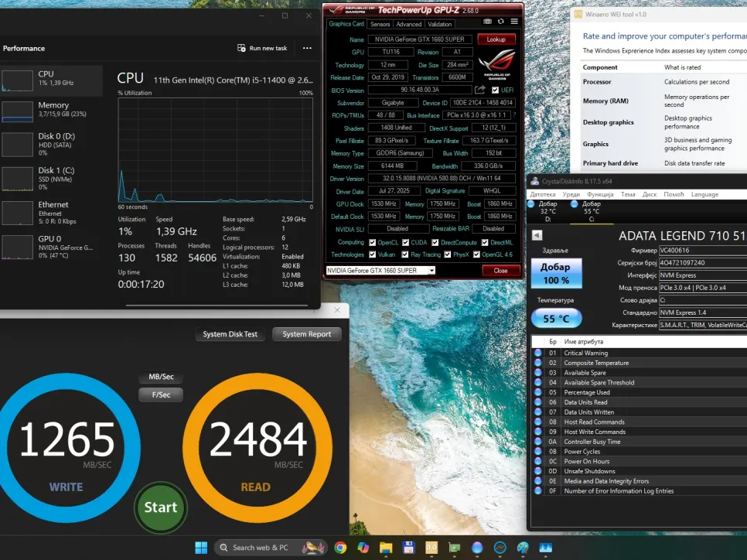
Task: Click the GPU-Z refresh icon
Action: tap(500, 22)
